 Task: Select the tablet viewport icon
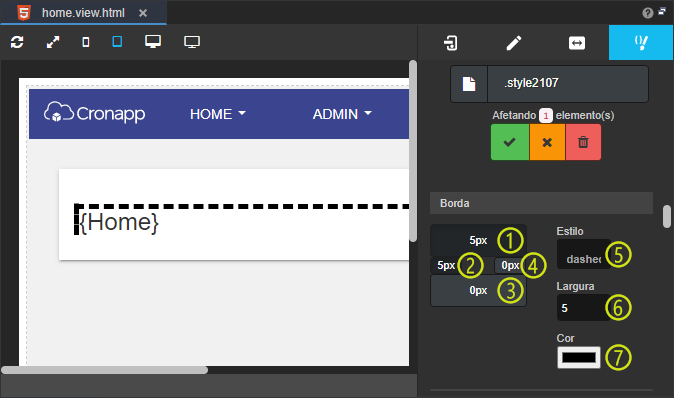coord(117,42)
